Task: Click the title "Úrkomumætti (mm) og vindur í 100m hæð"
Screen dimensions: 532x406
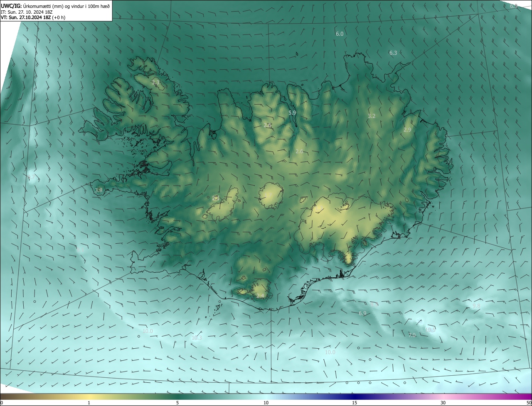Action: point(66,6)
